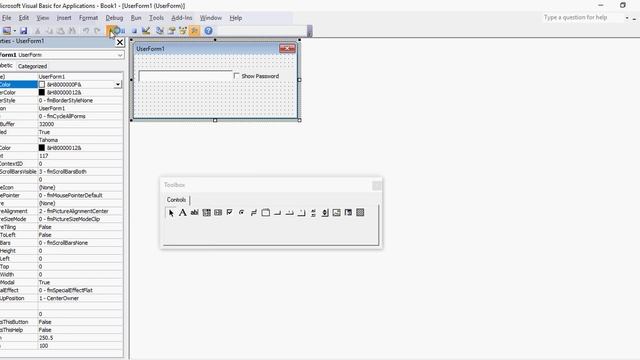The height and width of the screenshot is (360, 640).
Task: Select the Label control in Toolbox
Action: (182, 213)
